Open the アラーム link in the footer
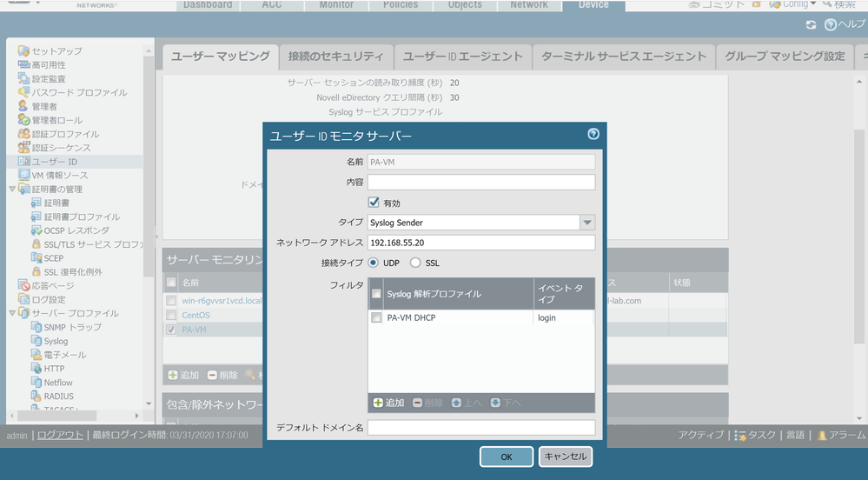The image size is (868, 480). click(x=841, y=435)
